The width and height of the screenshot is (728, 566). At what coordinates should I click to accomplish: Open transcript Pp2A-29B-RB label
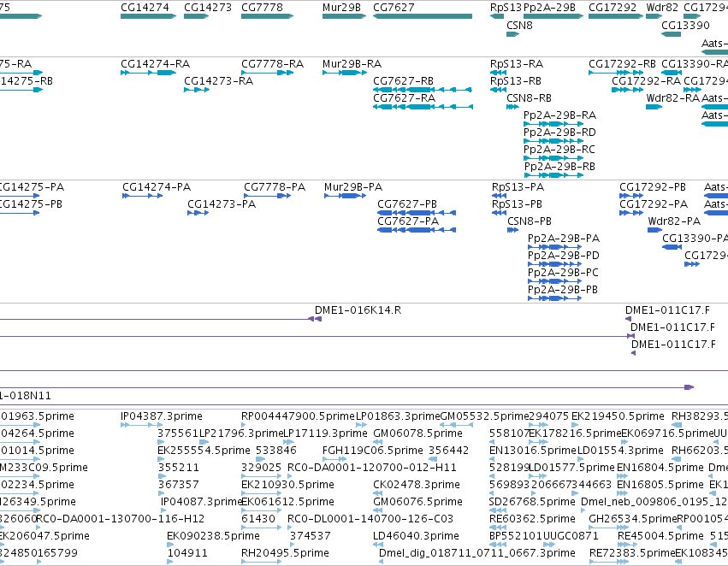(x=559, y=166)
